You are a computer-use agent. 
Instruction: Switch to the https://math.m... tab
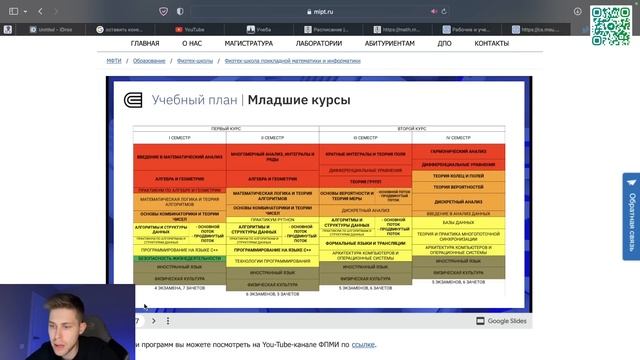click(x=397, y=29)
